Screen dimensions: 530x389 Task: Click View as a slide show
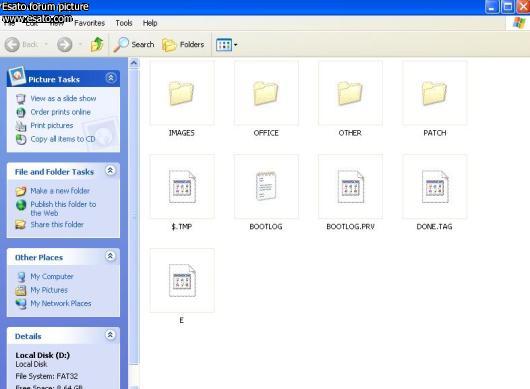(x=63, y=98)
